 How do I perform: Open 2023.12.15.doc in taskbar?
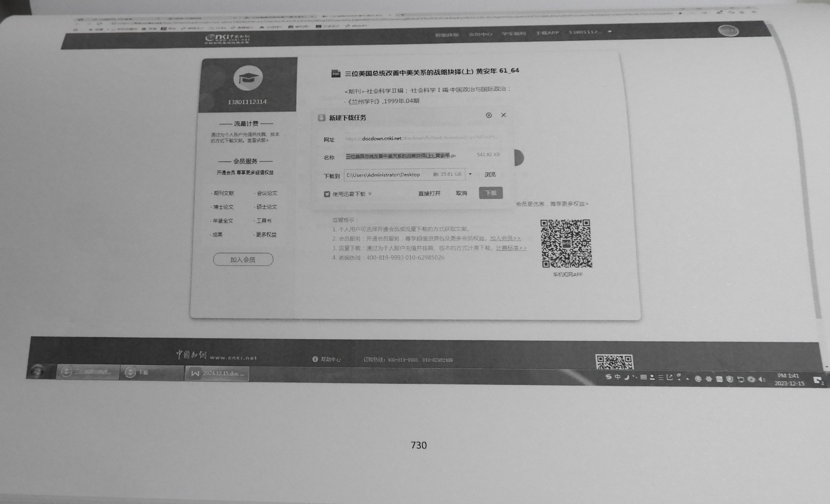point(217,373)
